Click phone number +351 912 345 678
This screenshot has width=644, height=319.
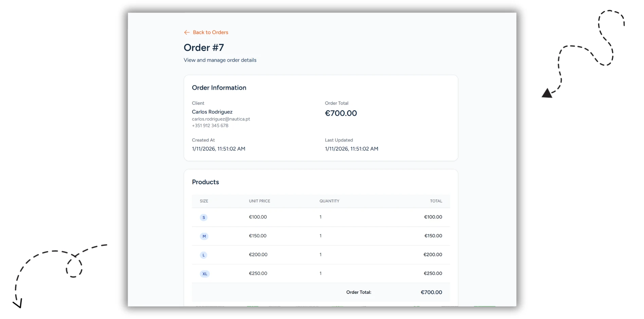click(x=210, y=126)
